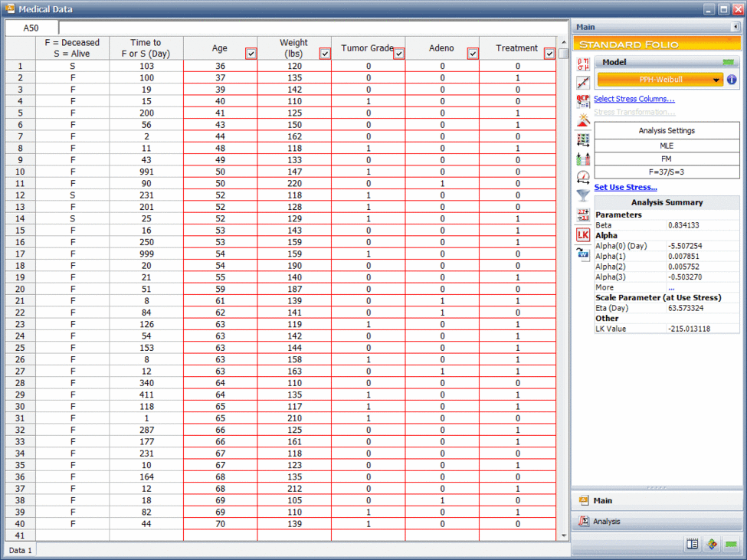Toggle the Weight (lbs) column checkbox
This screenshot has width=747, height=560.
click(x=325, y=54)
